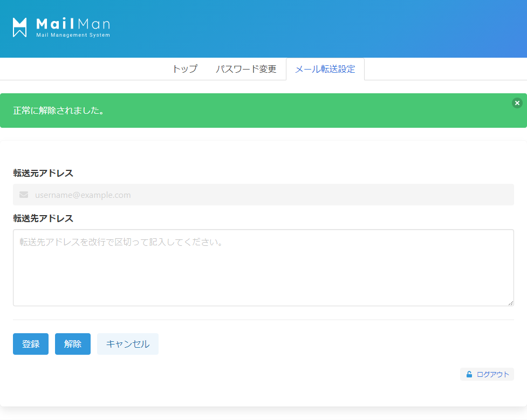Switch to the パスワード変更 tab
The image size is (527, 420).
(246, 69)
